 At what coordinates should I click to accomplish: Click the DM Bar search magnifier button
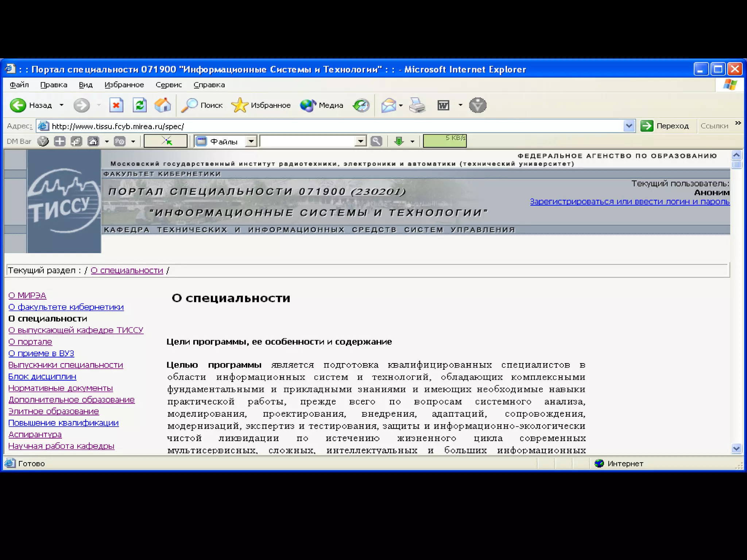point(376,141)
